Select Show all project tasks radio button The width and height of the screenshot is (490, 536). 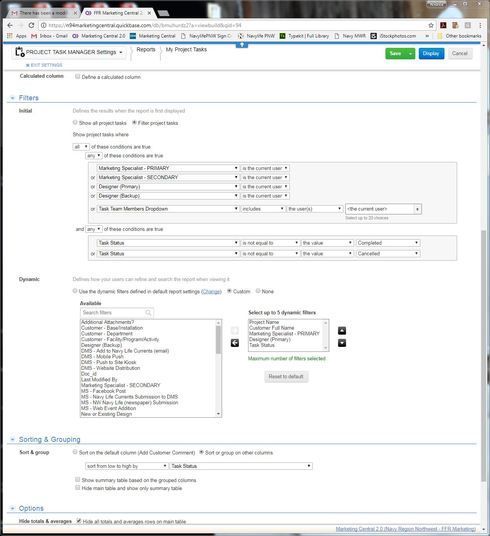coord(75,122)
